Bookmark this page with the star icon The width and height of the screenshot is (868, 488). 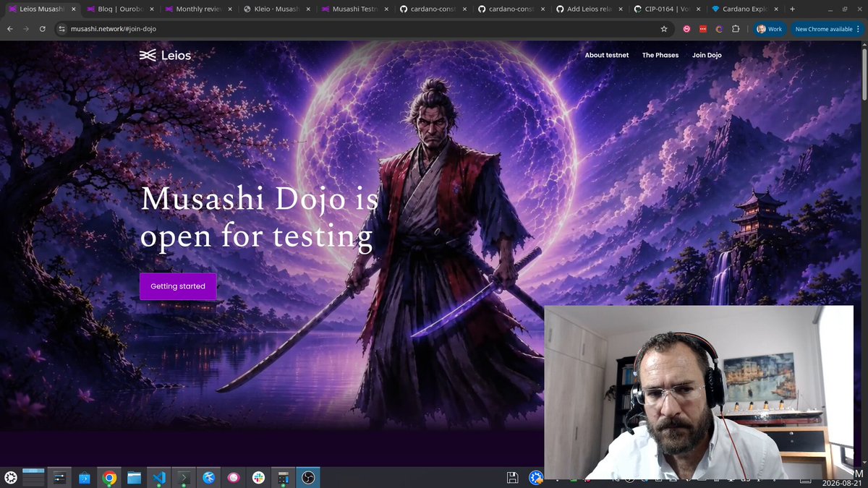[664, 29]
